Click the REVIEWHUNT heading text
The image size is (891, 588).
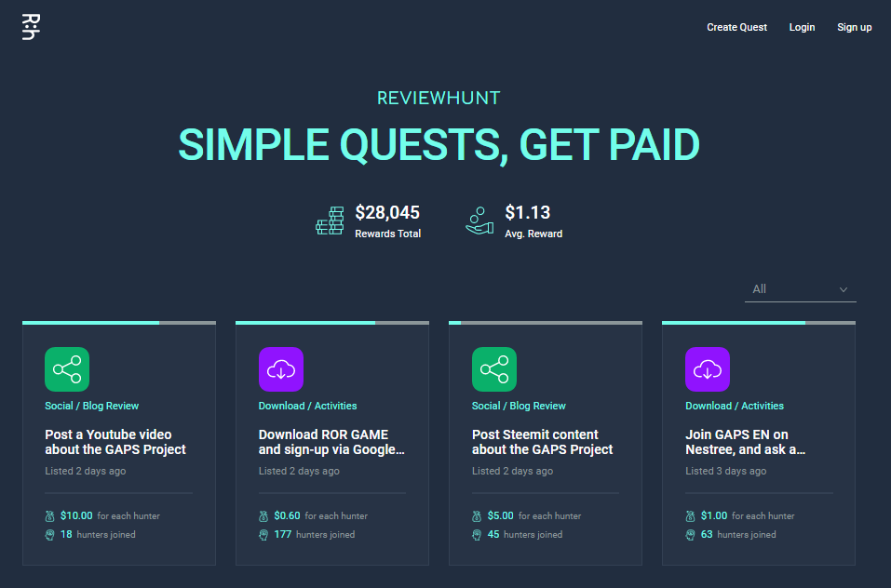coord(439,99)
